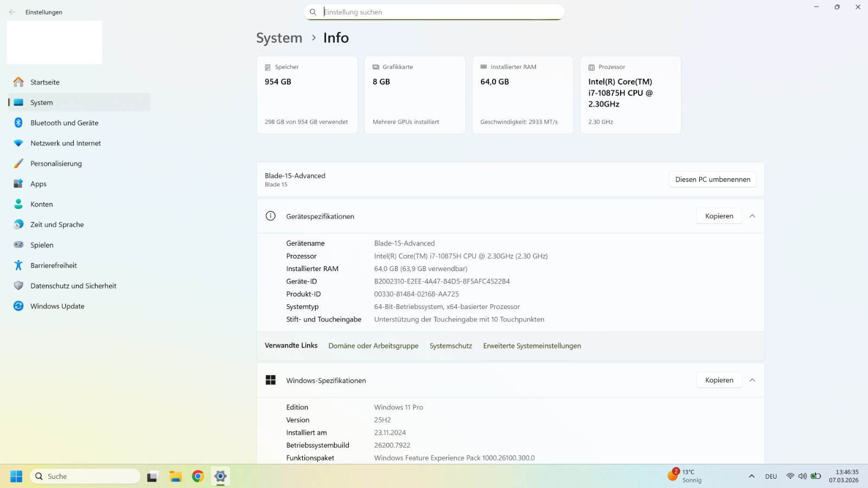This screenshot has height=488, width=868.
Task: Open Windows Update settings
Action: 79,306
